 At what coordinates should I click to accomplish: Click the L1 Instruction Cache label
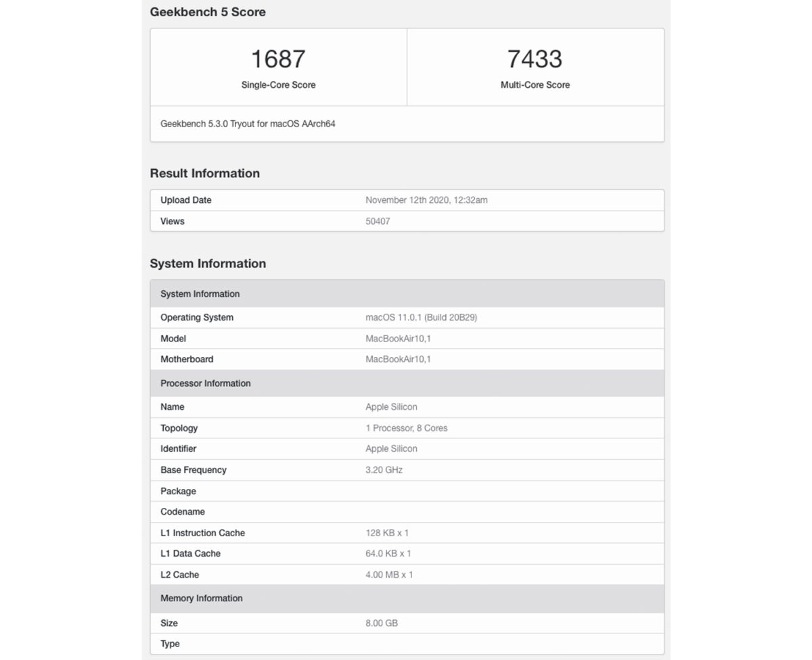point(203,533)
